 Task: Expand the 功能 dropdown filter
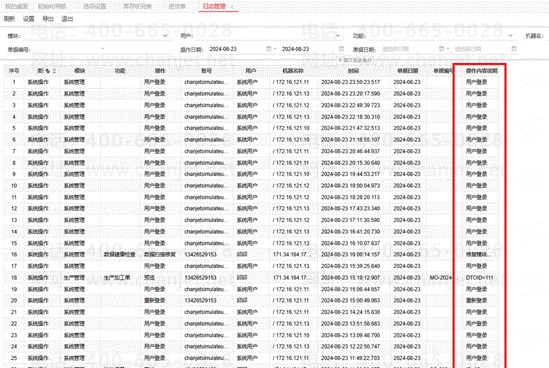pyautogui.click(x=510, y=35)
